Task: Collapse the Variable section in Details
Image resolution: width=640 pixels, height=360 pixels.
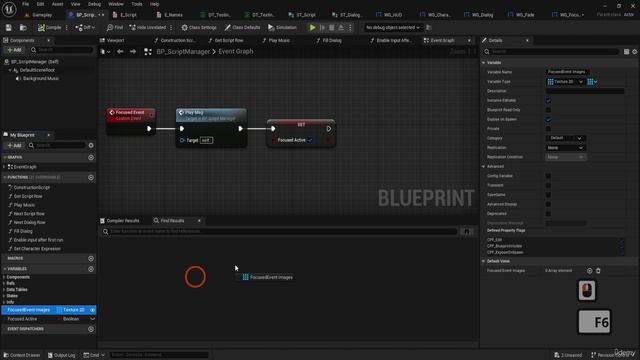Action: (x=484, y=62)
